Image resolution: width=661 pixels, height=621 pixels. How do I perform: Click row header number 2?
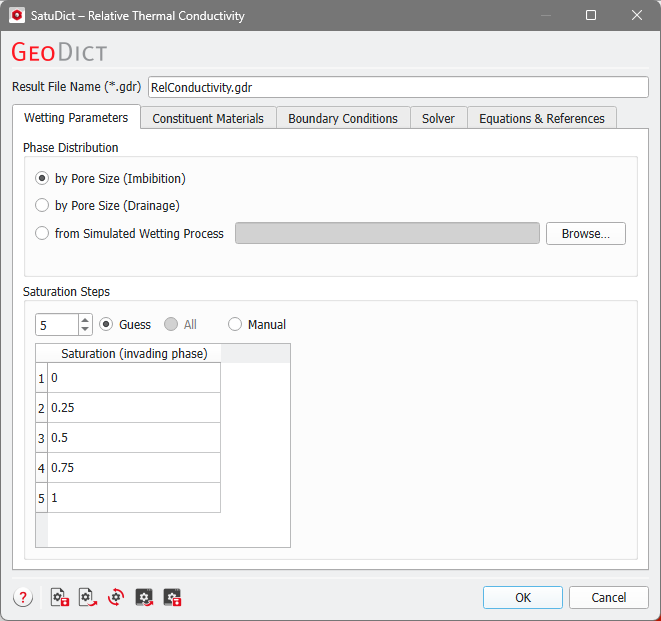tap(41, 408)
